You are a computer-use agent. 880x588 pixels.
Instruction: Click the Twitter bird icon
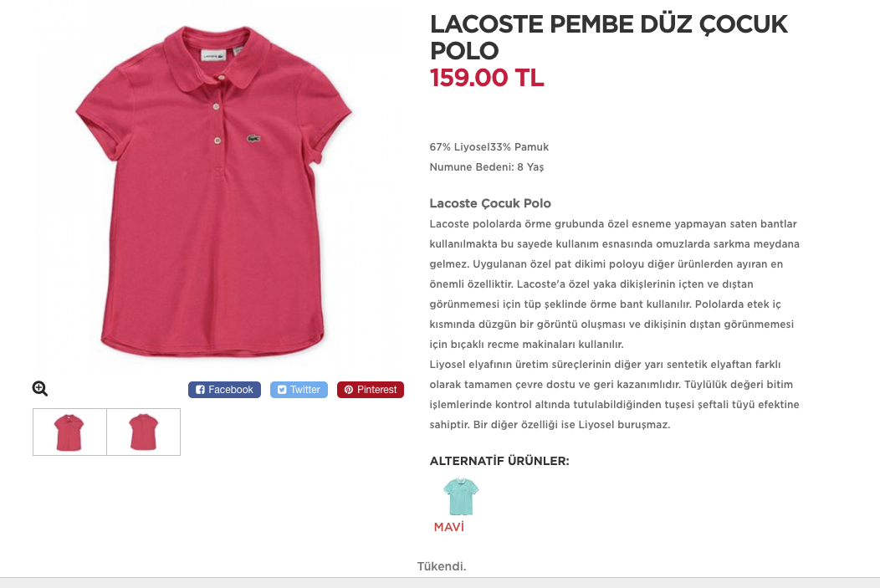click(282, 390)
